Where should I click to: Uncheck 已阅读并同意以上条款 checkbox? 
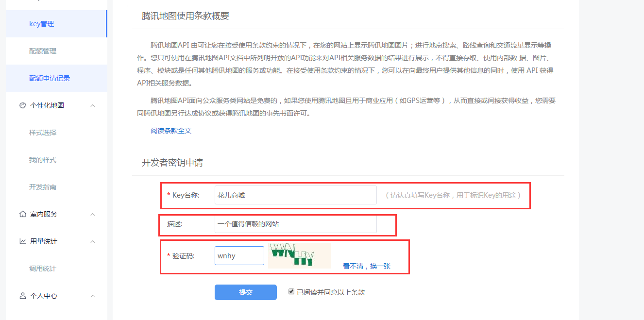click(291, 292)
